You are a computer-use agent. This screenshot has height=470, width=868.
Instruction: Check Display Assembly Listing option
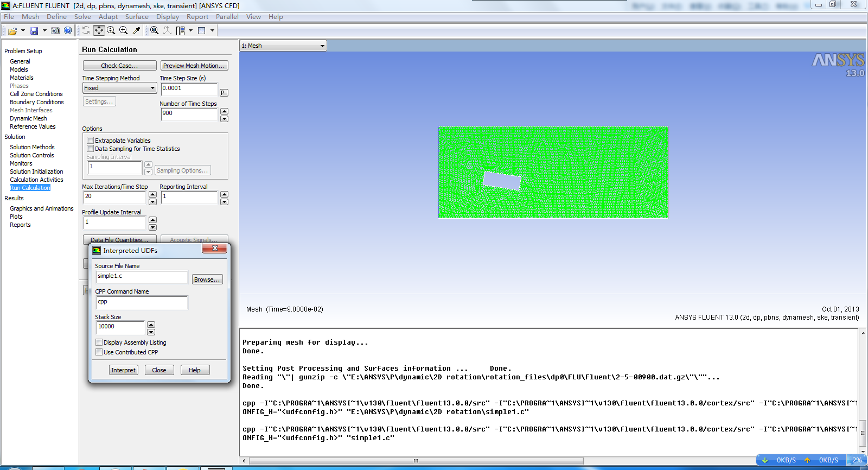point(99,342)
